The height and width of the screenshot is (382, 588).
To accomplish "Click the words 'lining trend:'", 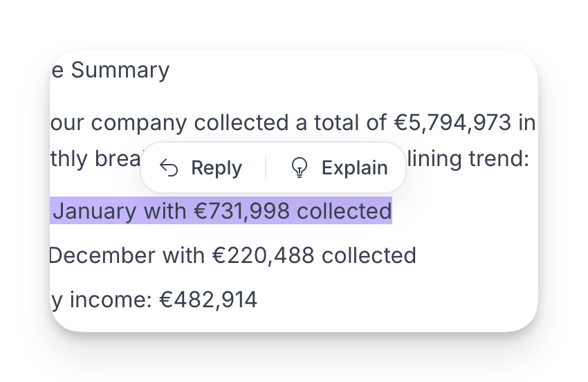I will pos(468,158).
